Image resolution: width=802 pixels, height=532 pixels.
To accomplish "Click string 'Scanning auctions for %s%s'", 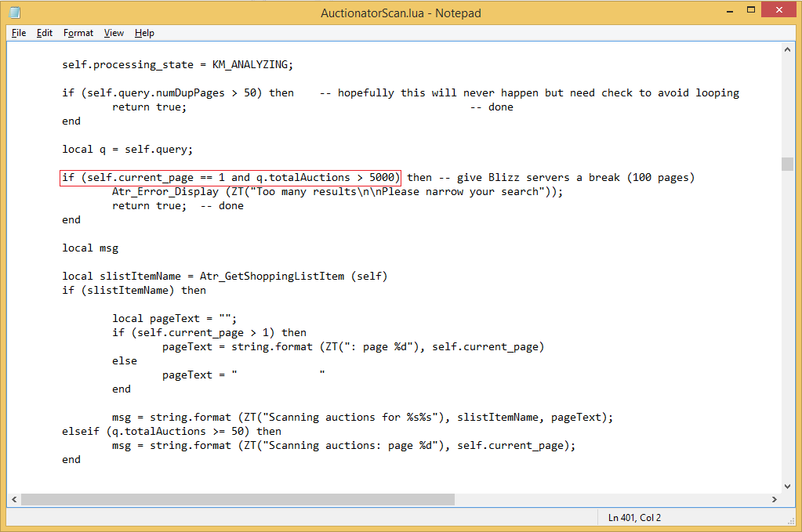I will point(350,418).
